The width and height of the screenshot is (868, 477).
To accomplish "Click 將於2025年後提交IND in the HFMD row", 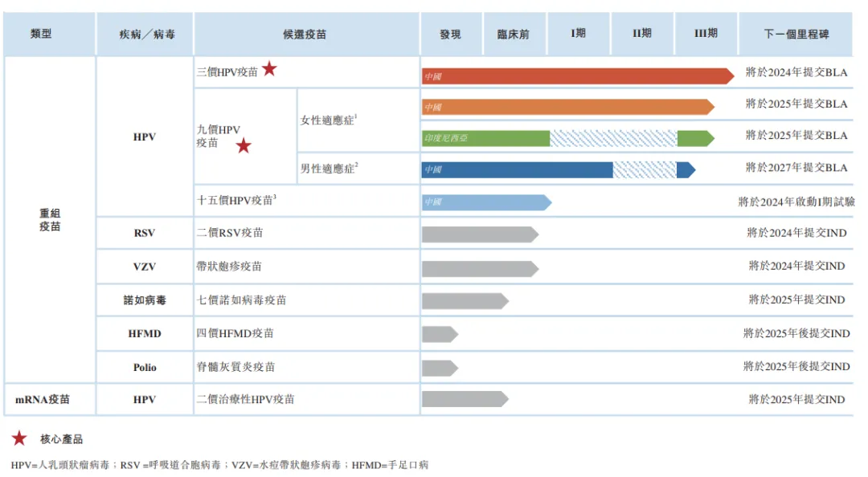I will tap(796, 333).
